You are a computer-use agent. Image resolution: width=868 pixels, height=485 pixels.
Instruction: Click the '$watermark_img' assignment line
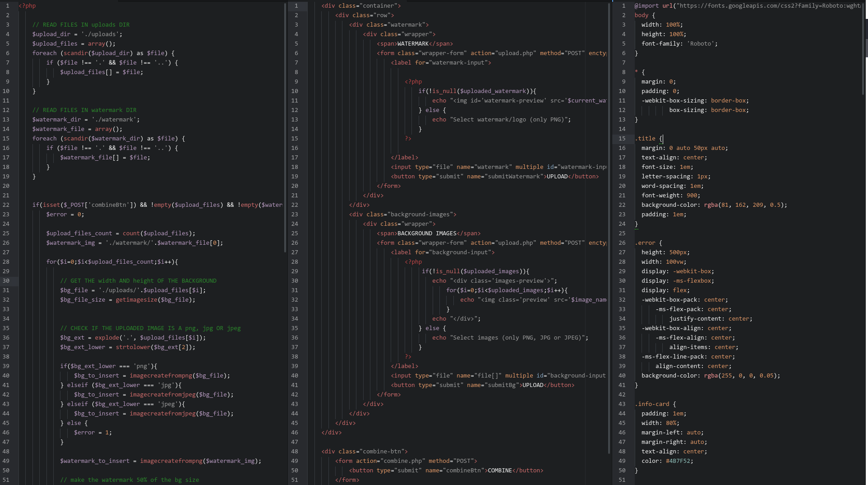tap(134, 243)
